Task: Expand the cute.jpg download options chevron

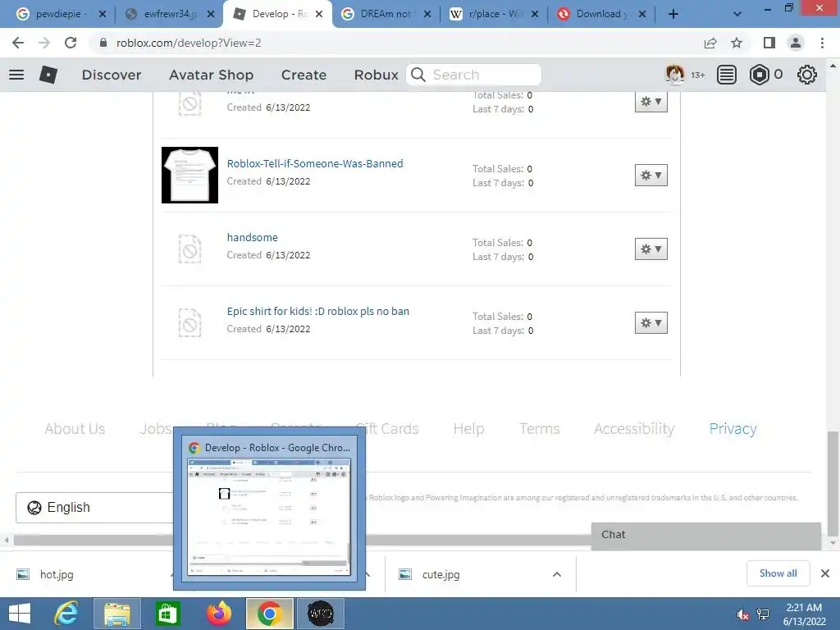Action: [x=557, y=574]
